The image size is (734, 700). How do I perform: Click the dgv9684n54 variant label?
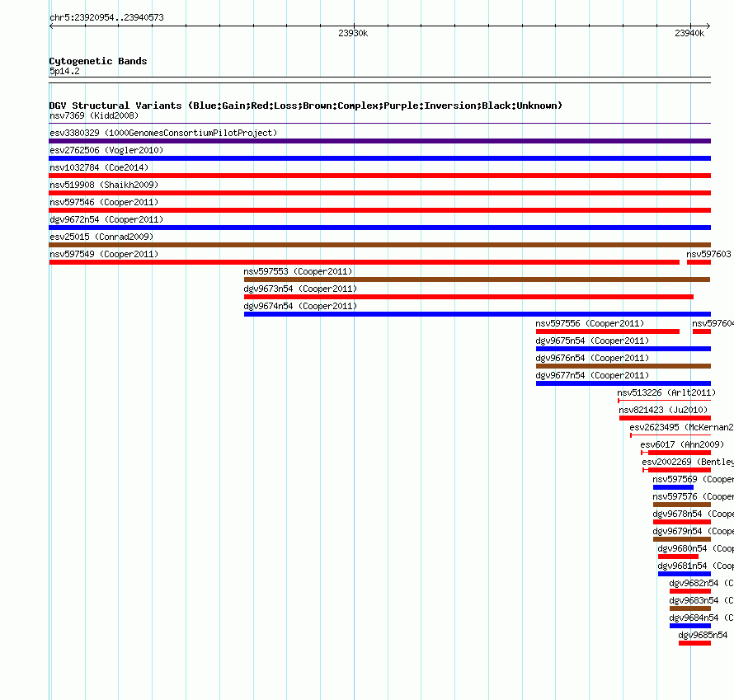(x=701, y=618)
